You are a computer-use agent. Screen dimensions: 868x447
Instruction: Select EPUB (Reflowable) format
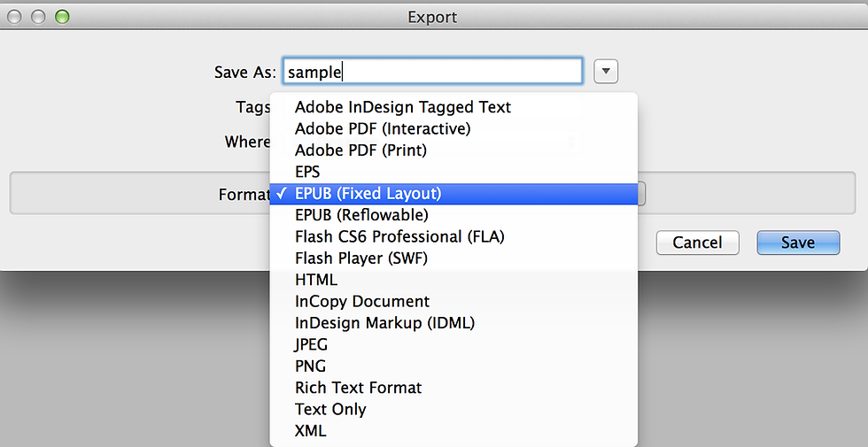coord(453,214)
